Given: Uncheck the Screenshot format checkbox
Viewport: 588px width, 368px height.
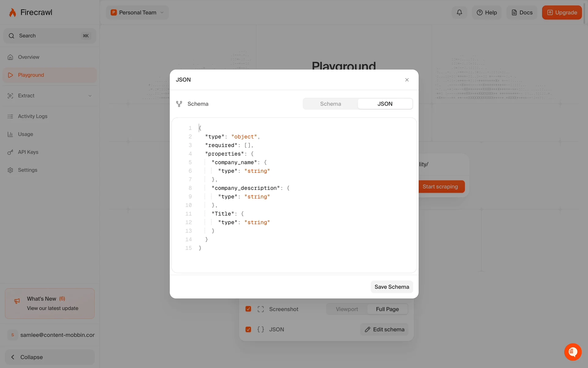Looking at the screenshot, I should (248, 309).
